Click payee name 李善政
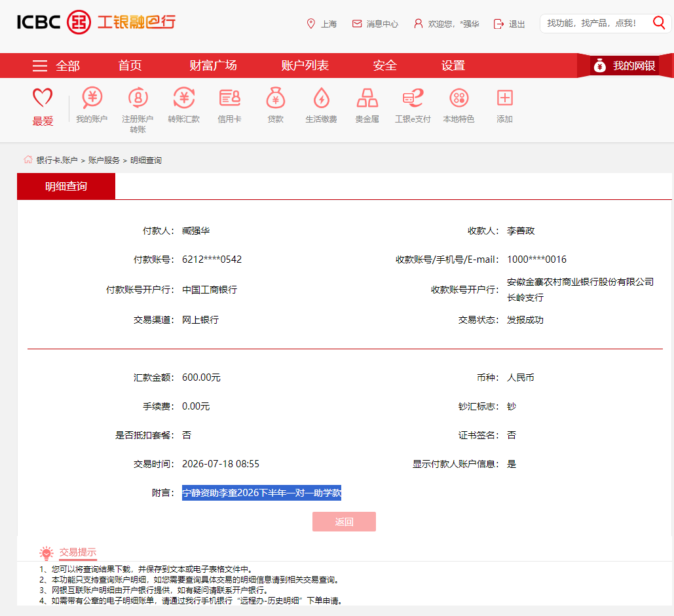674x616 pixels. coord(521,231)
